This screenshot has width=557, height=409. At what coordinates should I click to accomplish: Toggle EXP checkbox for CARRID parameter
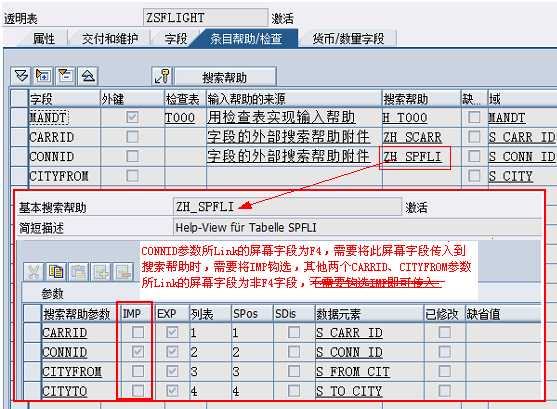pos(172,332)
